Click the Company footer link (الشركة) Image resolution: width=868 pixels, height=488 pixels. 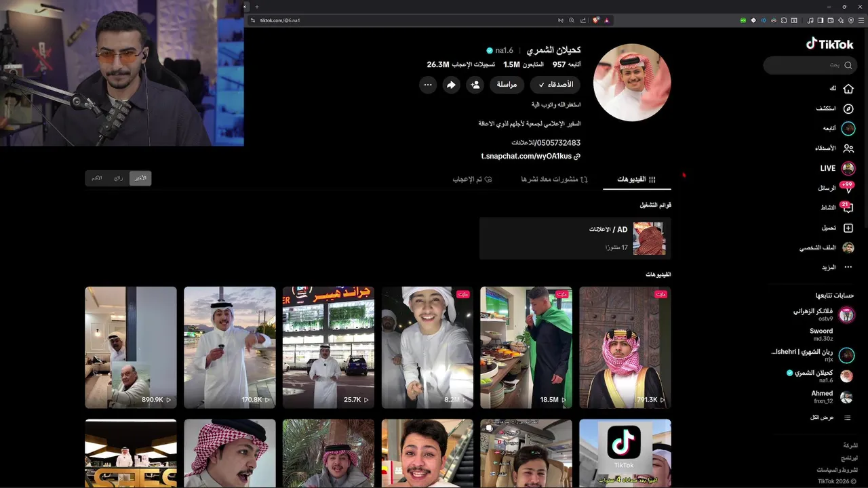[x=850, y=445]
